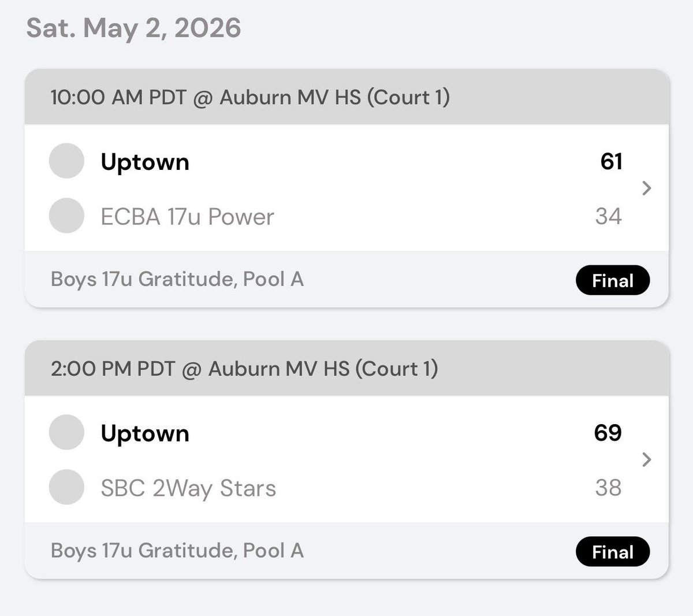This screenshot has width=693, height=616.
Task: Tap the winning score 69
Action: coord(608,433)
